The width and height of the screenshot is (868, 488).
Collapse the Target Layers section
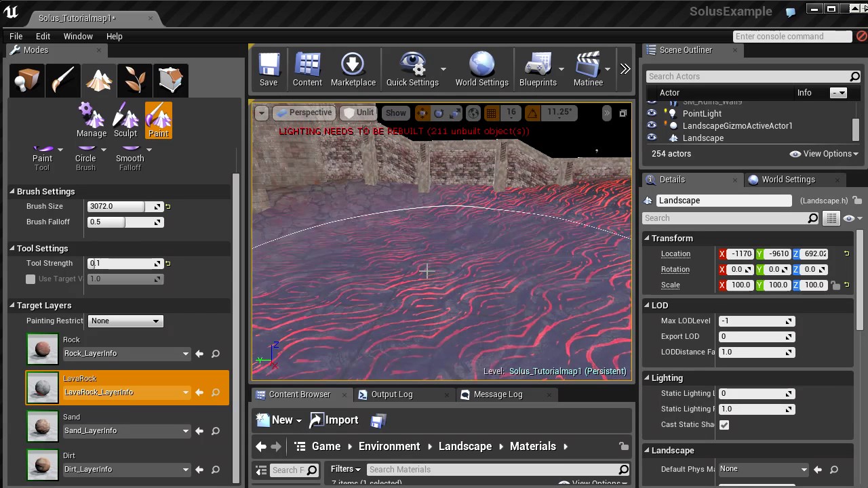(12, 306)
